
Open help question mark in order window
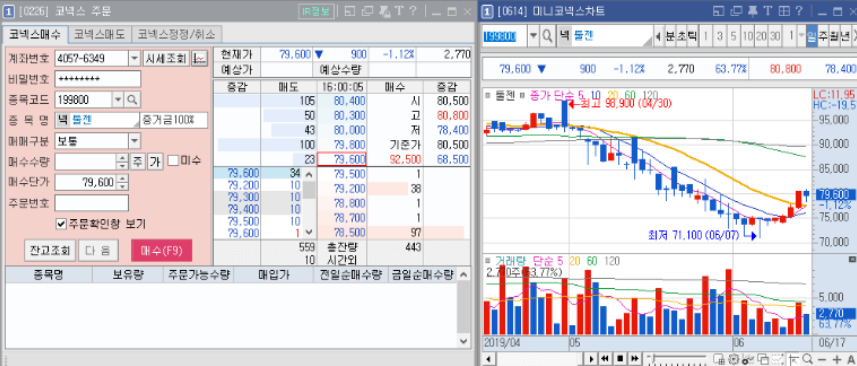414,11
